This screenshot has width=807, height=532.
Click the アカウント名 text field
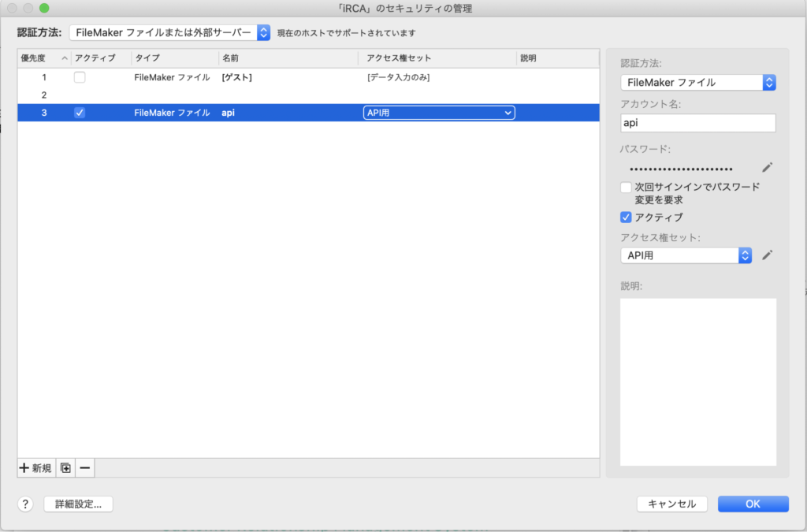pyautogui.click(x=697, y=123)
